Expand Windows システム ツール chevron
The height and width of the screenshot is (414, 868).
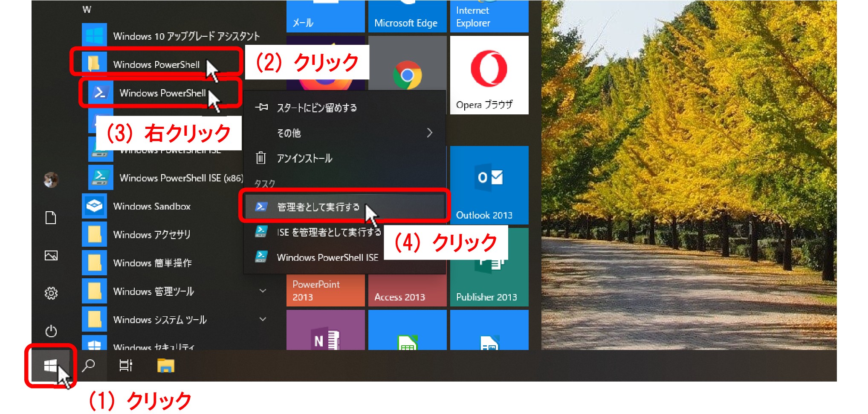coord(263,319)
